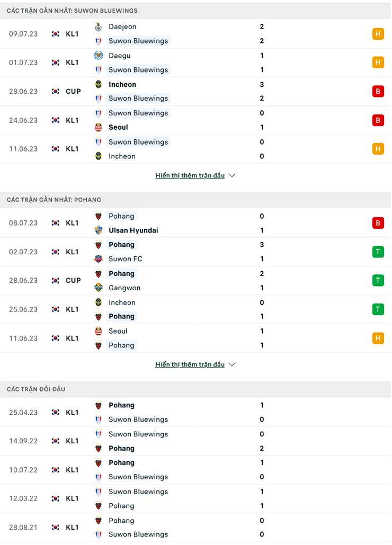Click the Daejeon club logo
The image size is (392, 545).
[x=97, y=26]
